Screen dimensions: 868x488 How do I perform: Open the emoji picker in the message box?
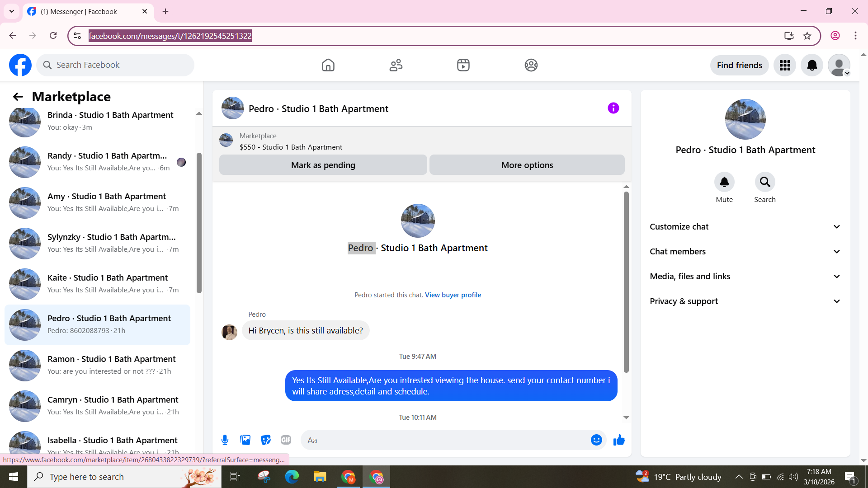click(596, 440)
